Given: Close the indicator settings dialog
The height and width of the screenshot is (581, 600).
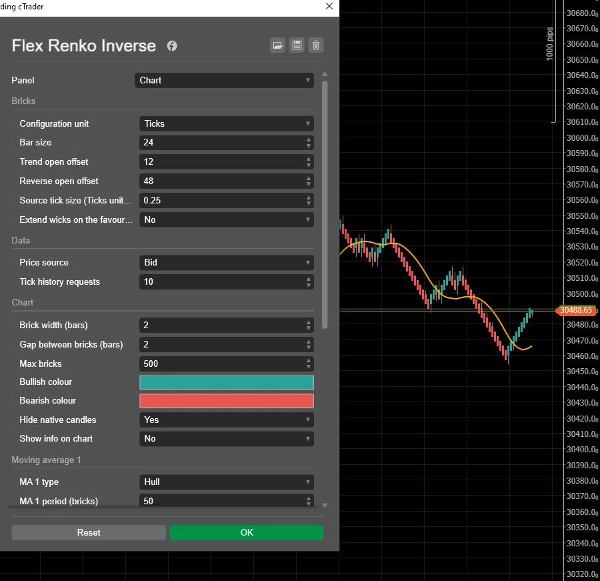Looking at the screenshot, I should click(329, 6).
